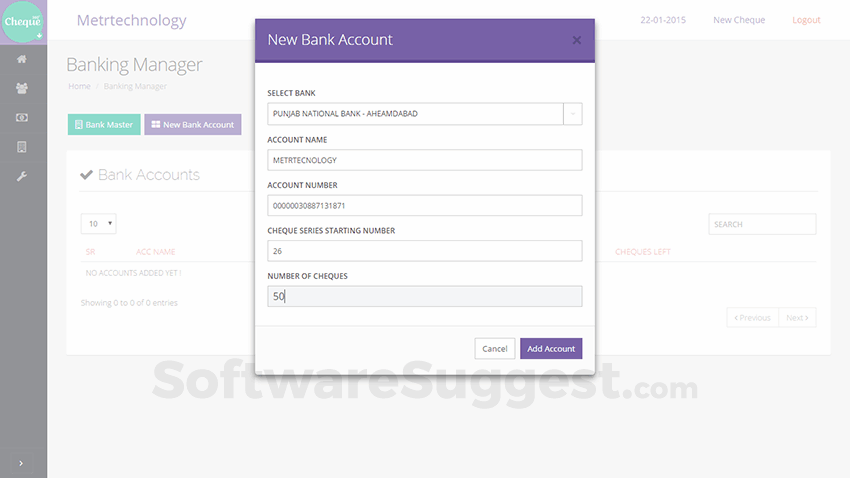This screenshot has height=478, width=850.
Task: Open the entries-per-page dropdown showing 10
Action: point(98,224)
